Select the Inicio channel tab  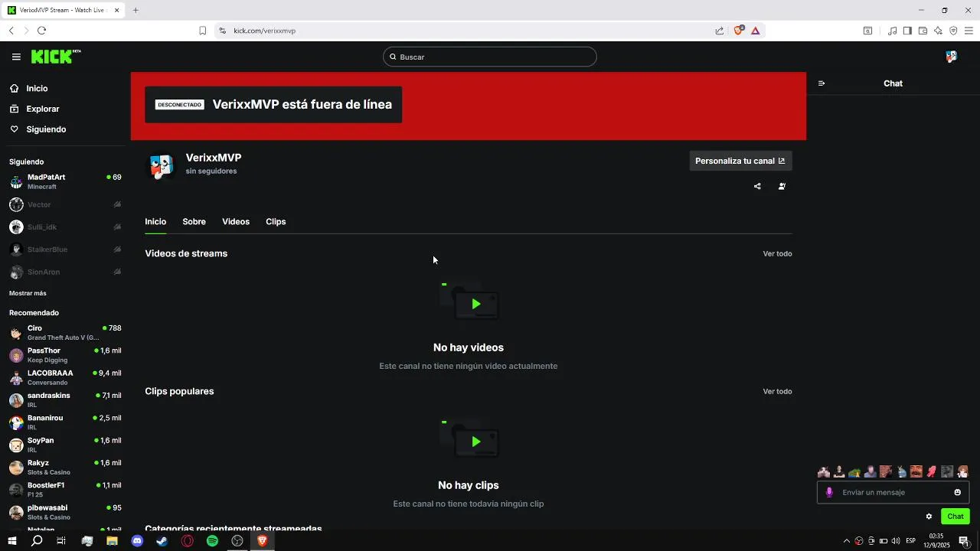(155, 222)
